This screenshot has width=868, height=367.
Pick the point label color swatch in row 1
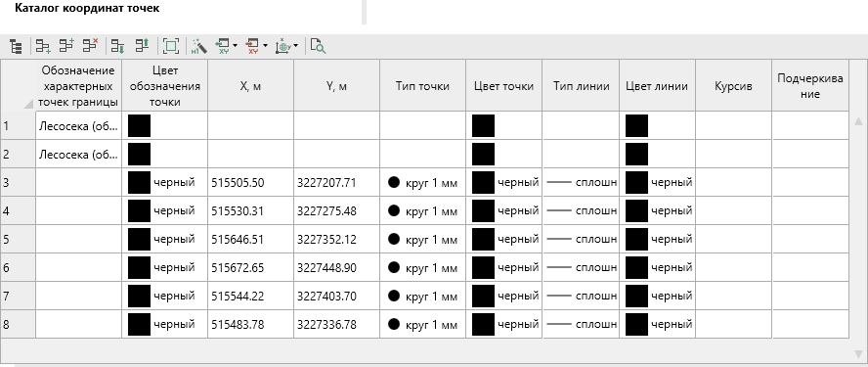click(x=139, y=126)
